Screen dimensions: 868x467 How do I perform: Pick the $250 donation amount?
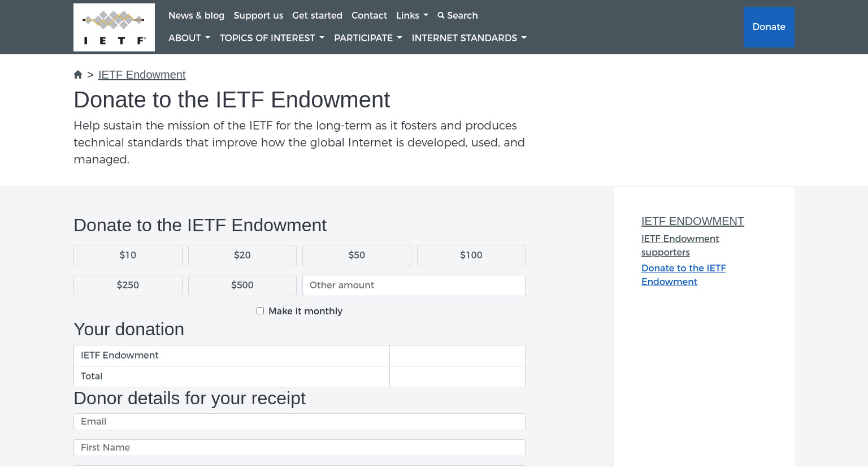tap(128, 286)
